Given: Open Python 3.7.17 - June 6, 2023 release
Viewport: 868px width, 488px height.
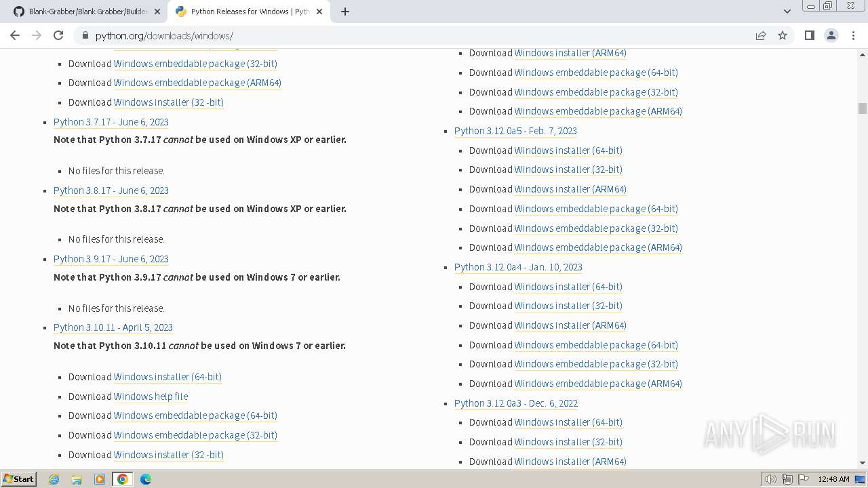Looking at the screenshot, I should (x=111, y=122).
